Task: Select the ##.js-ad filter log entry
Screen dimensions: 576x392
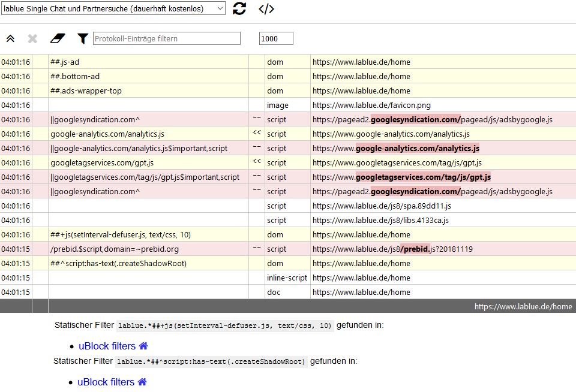Action: 65,62
